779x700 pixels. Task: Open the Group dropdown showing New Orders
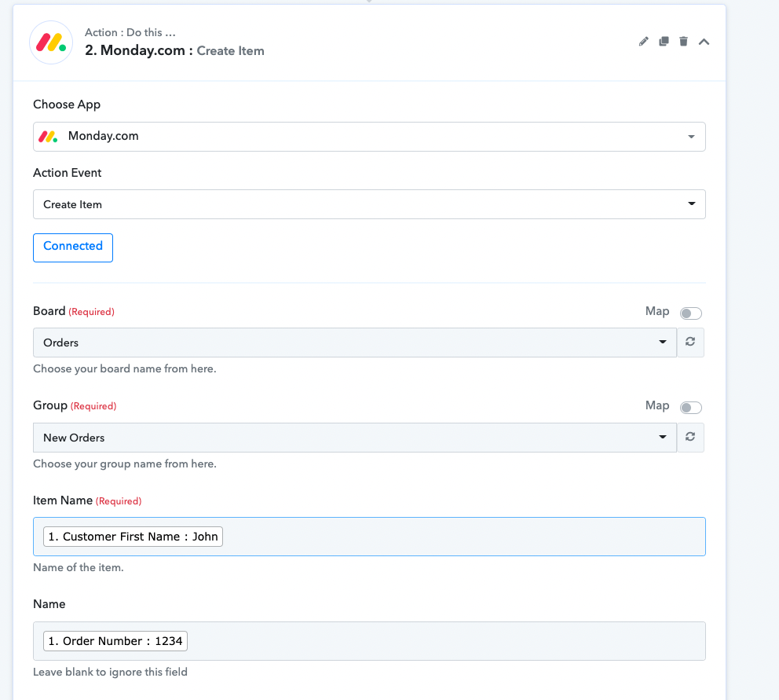click(x=355, y=438)
